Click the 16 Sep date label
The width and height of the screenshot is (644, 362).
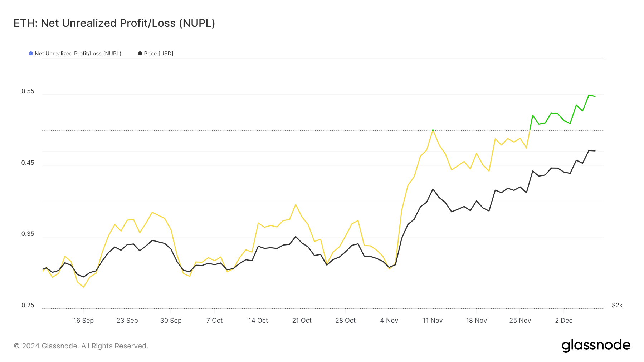coord(83,321)
